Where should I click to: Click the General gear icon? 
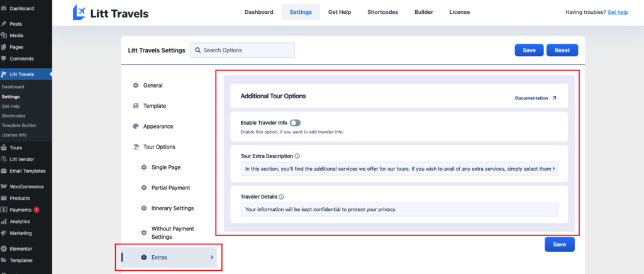click(x=136, y=86)
